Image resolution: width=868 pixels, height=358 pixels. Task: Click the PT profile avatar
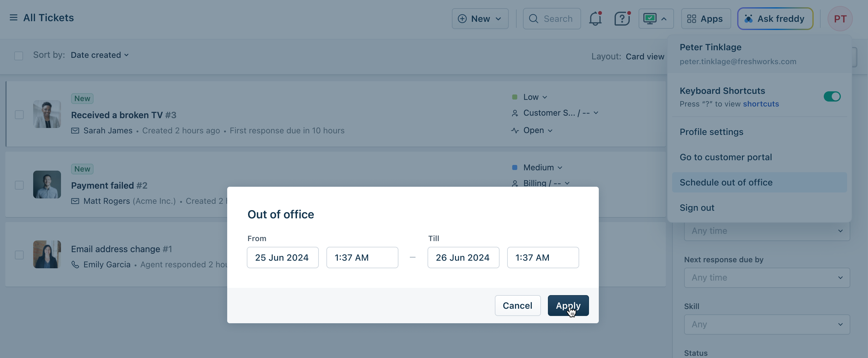coord(840,19)
